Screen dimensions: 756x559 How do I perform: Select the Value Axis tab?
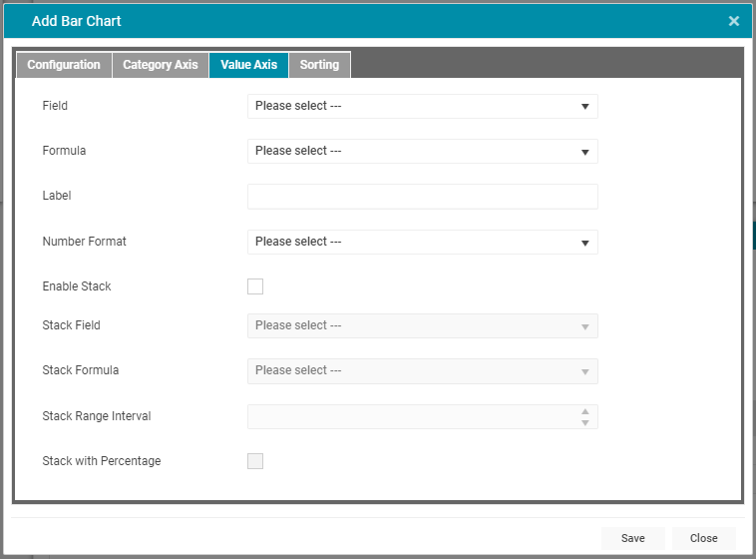(x=248, y=65)
